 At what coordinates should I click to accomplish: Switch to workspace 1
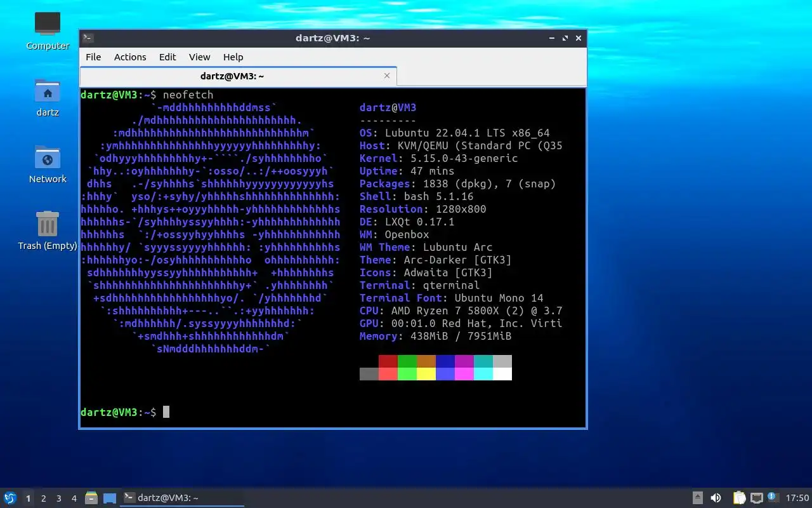28,498
